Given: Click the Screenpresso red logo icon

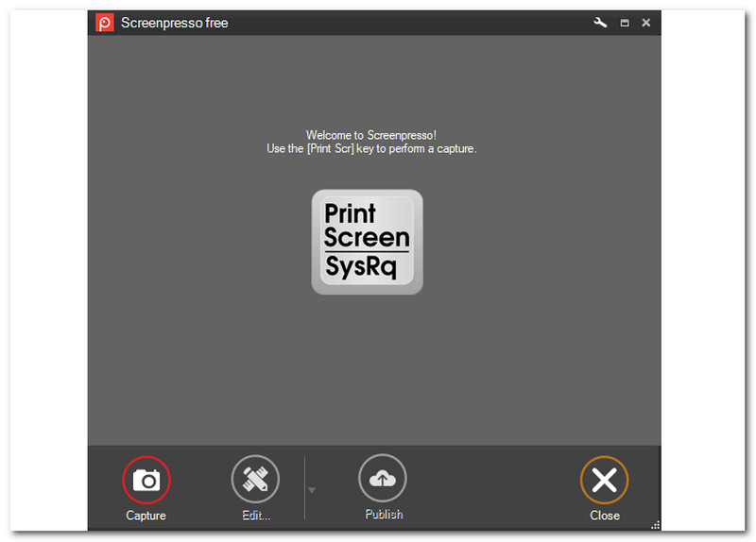Looking at the screenshot, I should (x=105, y=23).
